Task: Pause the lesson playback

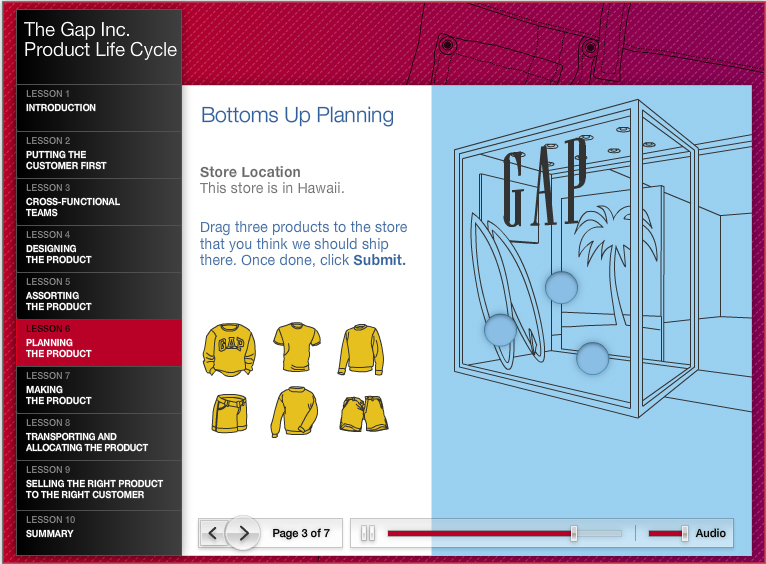Action: click(x=368, y=533)
